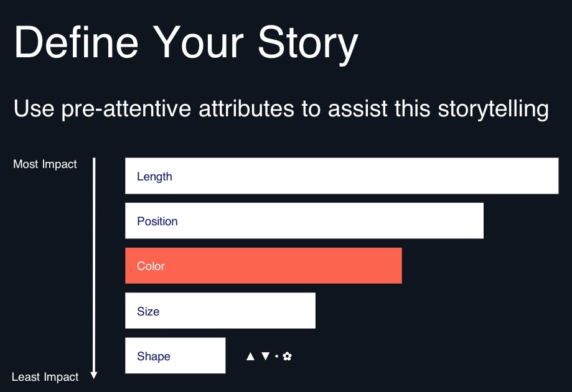Click the "Define Your Story" title
The width and height of the screenshot is (572, 392).
[x=186, y=44]
